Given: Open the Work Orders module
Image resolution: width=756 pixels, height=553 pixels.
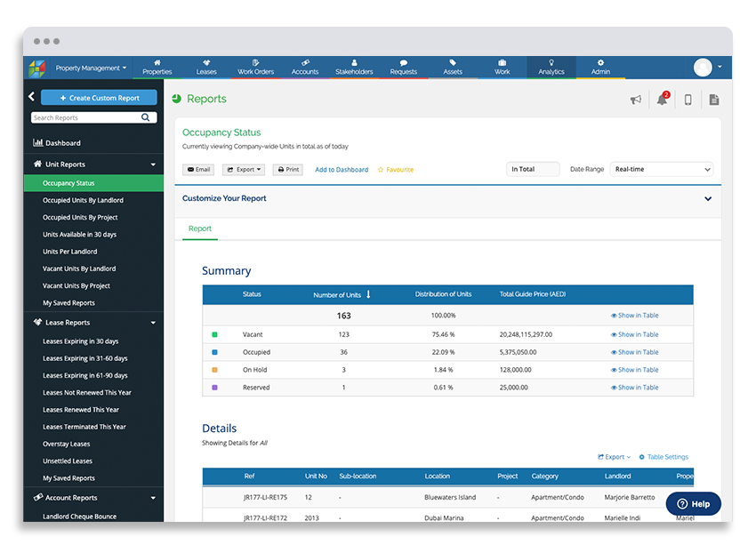Looking at the screenshot, I should 255,67.
